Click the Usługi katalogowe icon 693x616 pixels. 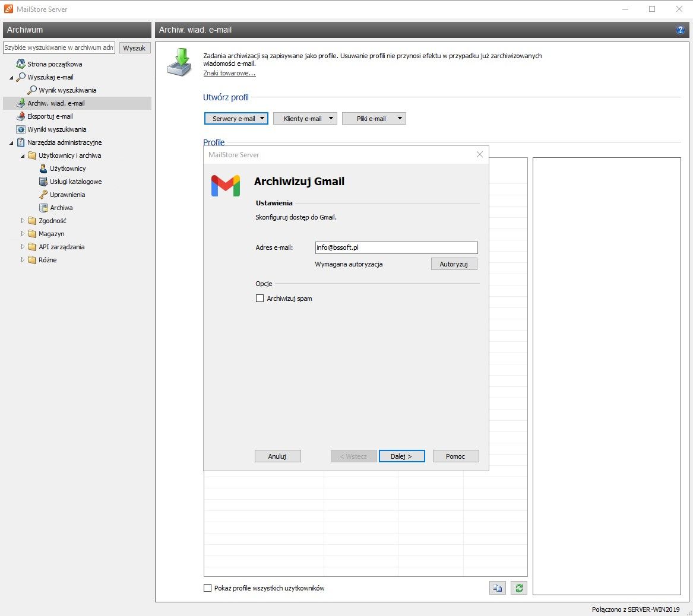[x=43, y=182]
